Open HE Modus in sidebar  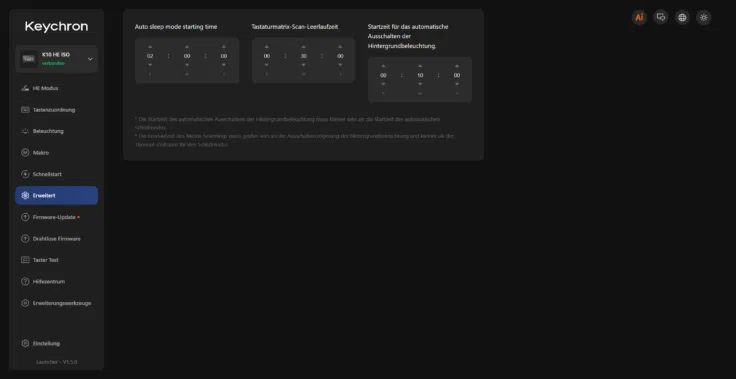(57, 88)
